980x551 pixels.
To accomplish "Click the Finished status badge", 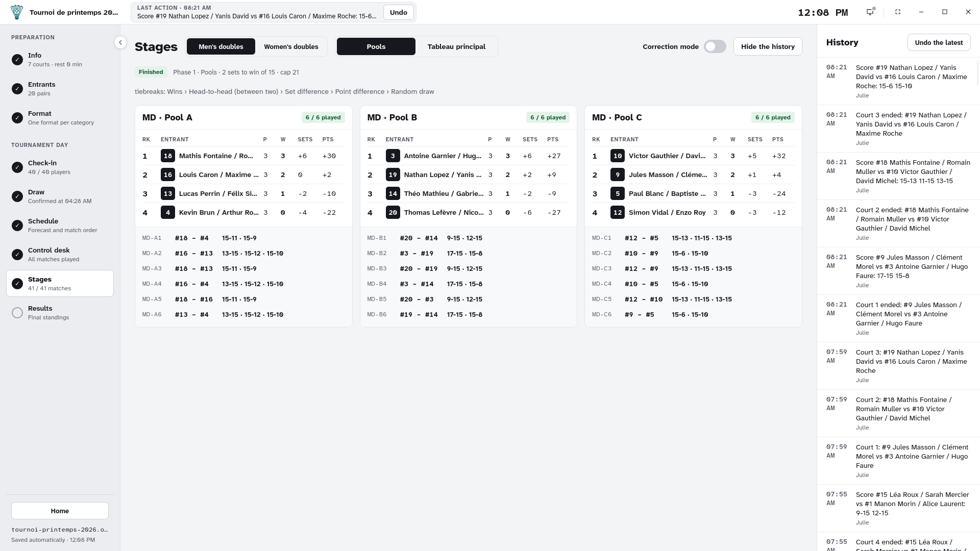I will click(x=151, y=72).
